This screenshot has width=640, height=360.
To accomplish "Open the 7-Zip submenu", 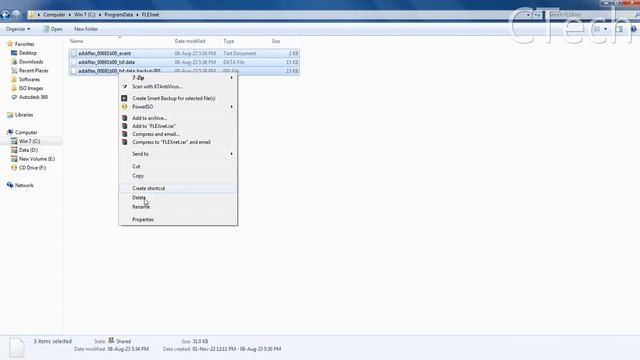I will (178, 78).
